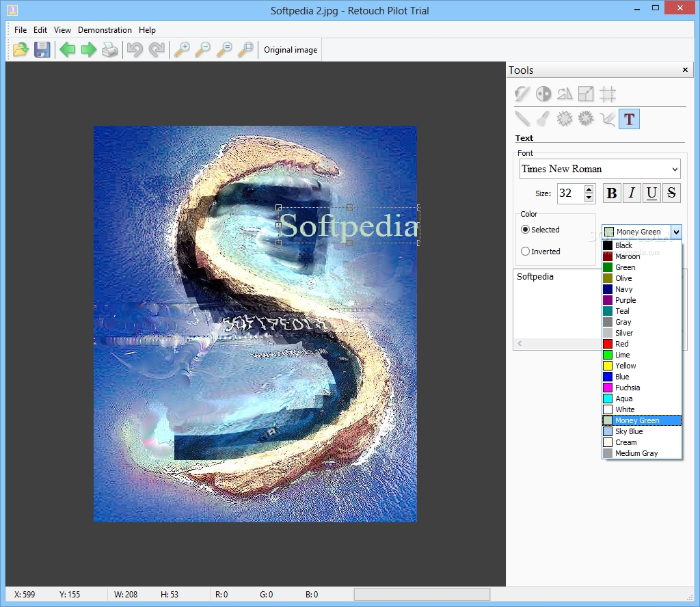Click inside the Softpedia text entry box
700x607 pixels.
(557, 303)
